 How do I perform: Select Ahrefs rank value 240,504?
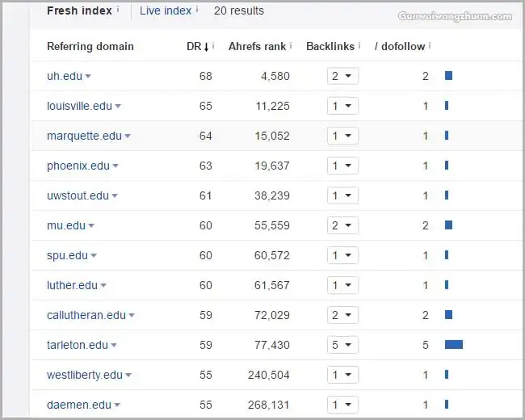[x=268, y=375]
